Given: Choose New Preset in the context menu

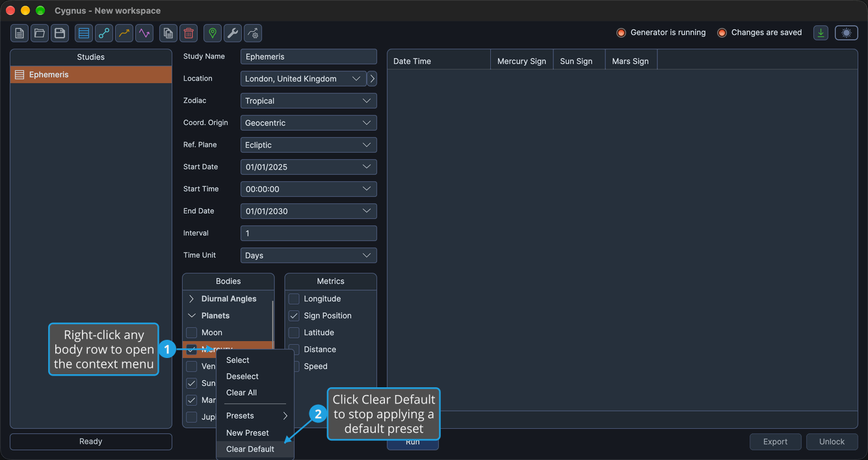Looking at the screenshot, I should pos(256,433).
